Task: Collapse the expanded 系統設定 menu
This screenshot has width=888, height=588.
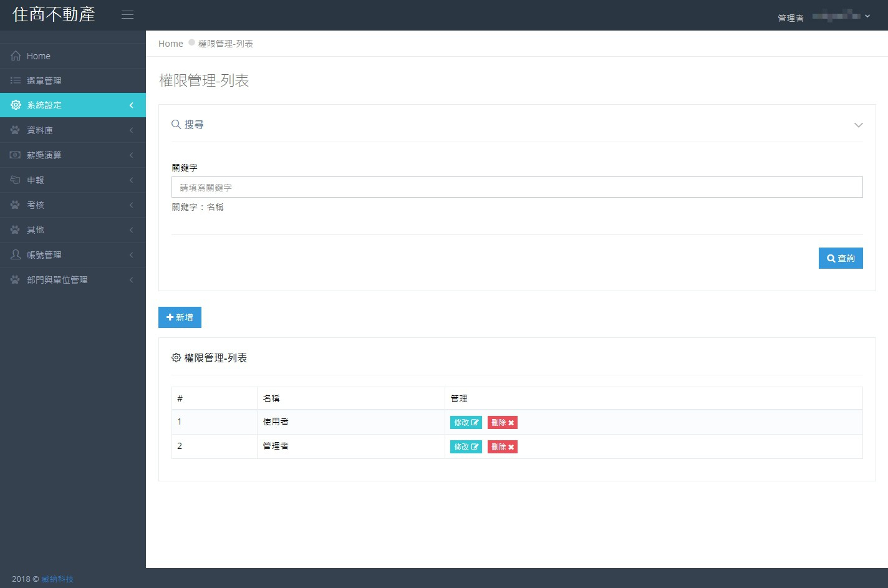Action: click(131, 105)
